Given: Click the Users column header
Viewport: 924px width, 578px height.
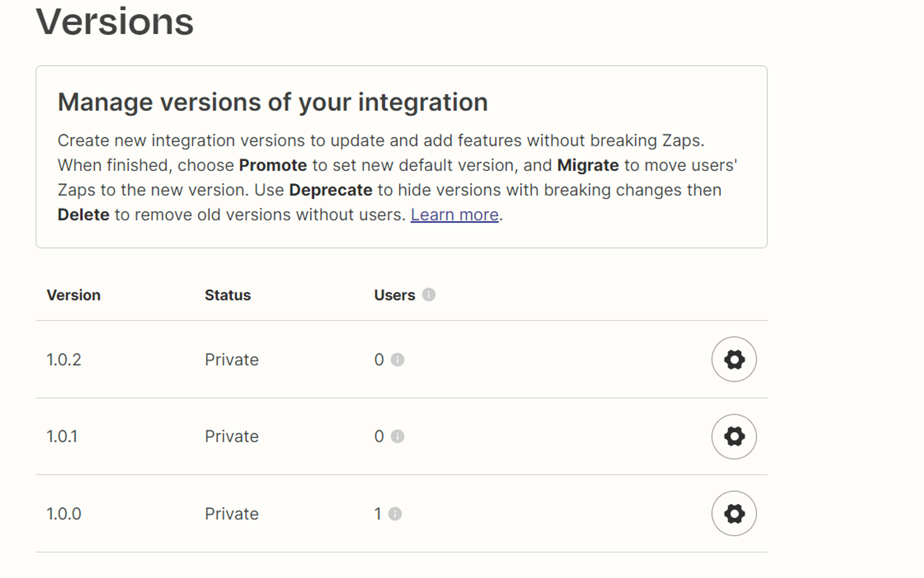Looking at the screenshot, I should tap(395, 294).
